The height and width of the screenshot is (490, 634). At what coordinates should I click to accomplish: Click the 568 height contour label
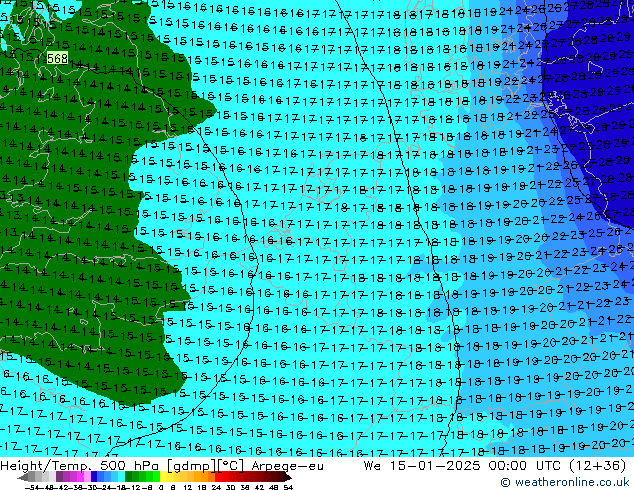pos(57,58)
